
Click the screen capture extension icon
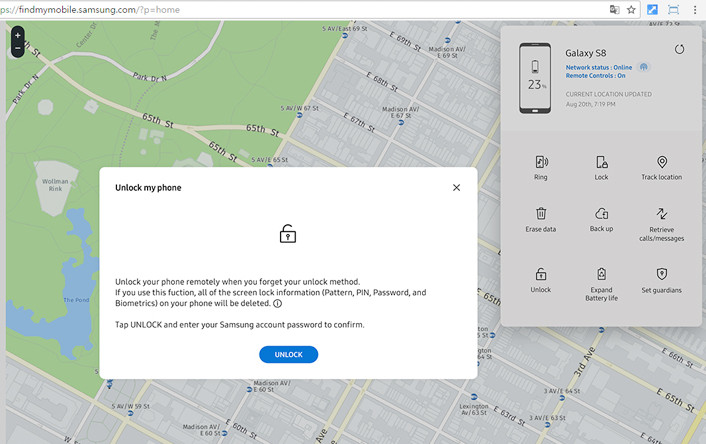click(x=674, y=9)
